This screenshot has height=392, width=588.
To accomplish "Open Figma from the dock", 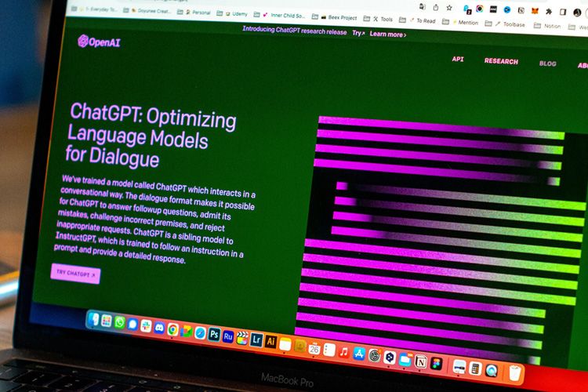I will (x=437, y=364).
